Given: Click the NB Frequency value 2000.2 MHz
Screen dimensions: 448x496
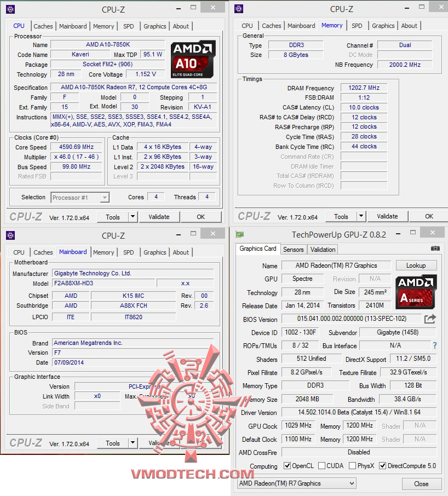Looking at the screenshot, I should point(405,65).
